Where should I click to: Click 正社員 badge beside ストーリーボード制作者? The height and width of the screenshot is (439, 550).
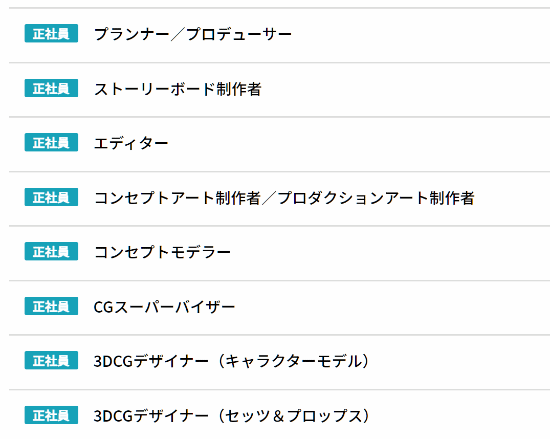click(51, 88)
